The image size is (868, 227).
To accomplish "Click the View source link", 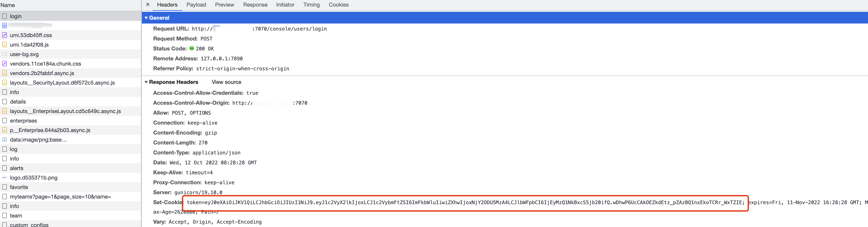I will (226, 82).
